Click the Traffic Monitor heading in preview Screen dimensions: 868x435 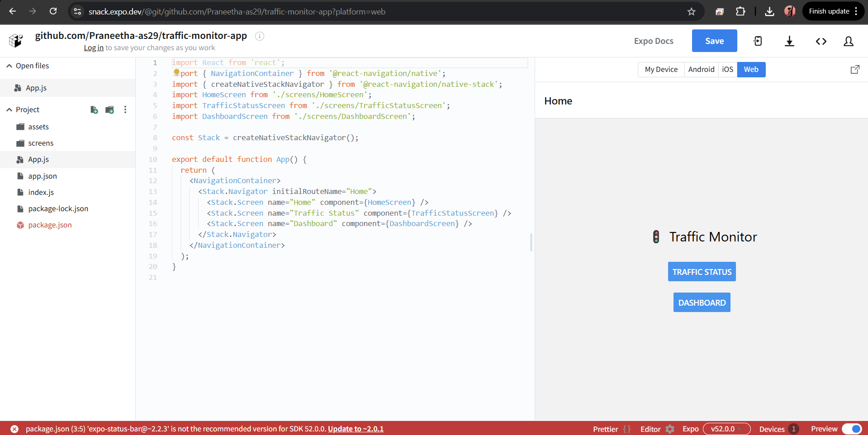(713, 236)
